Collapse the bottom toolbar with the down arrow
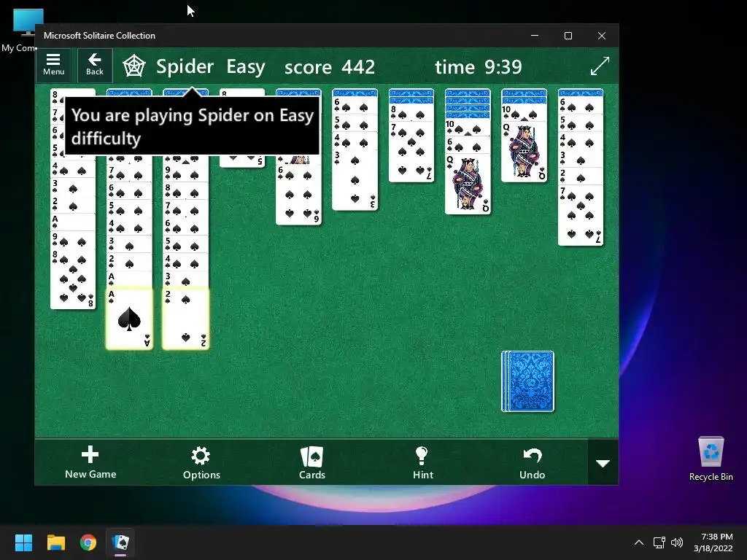The height and width of the screenshot is (560, 747). point(603,463)
